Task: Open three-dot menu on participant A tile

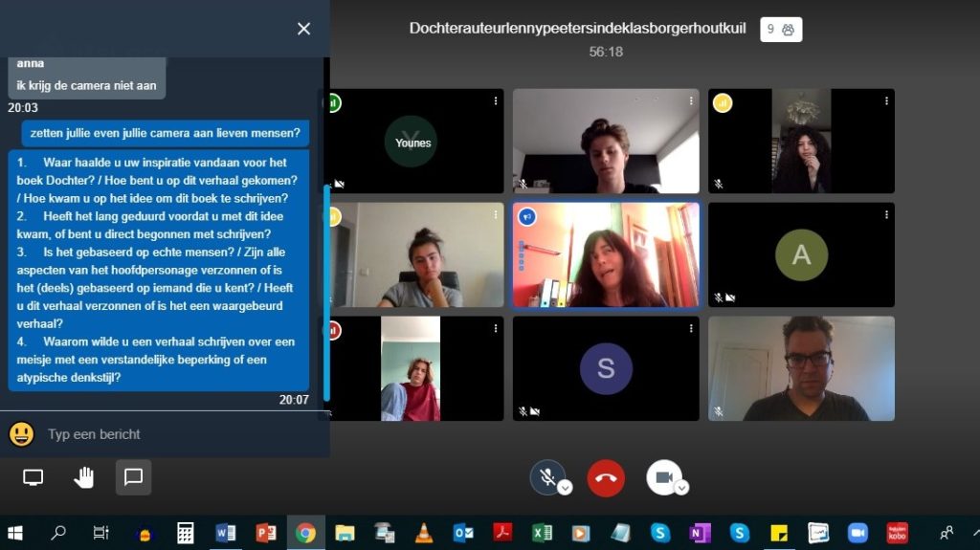Action: tap(886, 214)
